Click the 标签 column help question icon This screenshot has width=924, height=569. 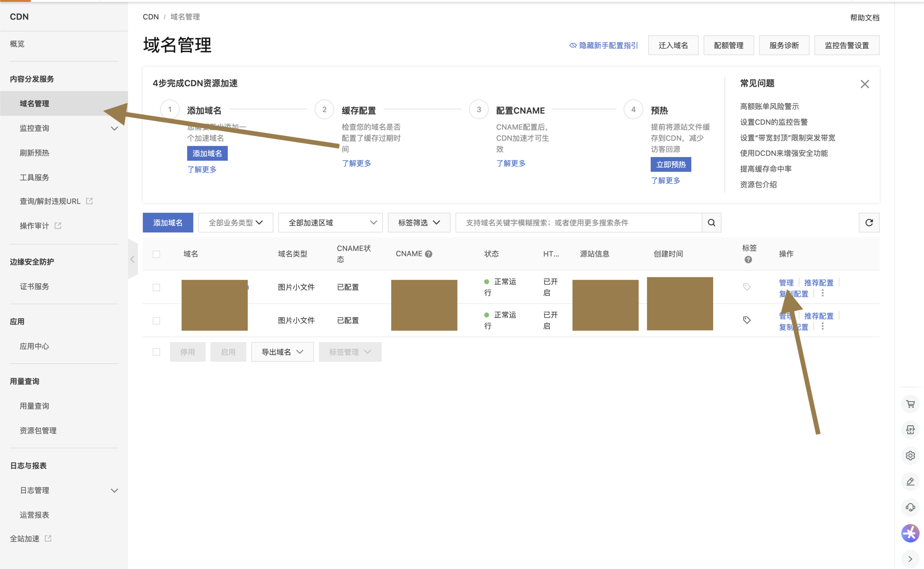click(x=748, y=260)
